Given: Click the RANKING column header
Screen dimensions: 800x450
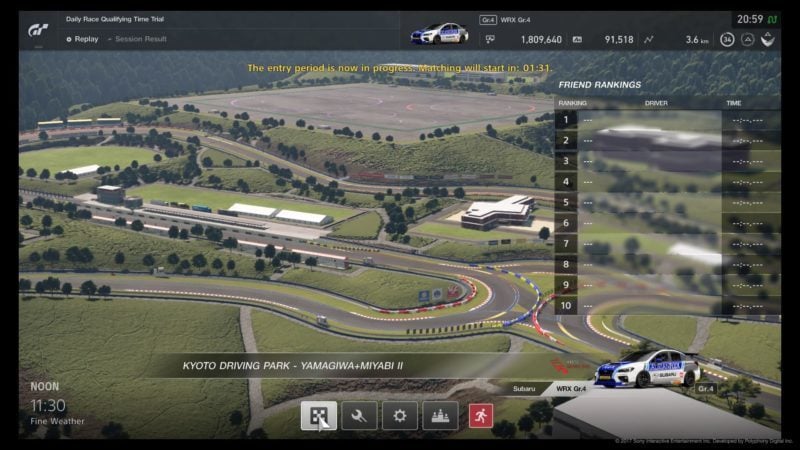Looking at the screenshot, I should 572,103.
